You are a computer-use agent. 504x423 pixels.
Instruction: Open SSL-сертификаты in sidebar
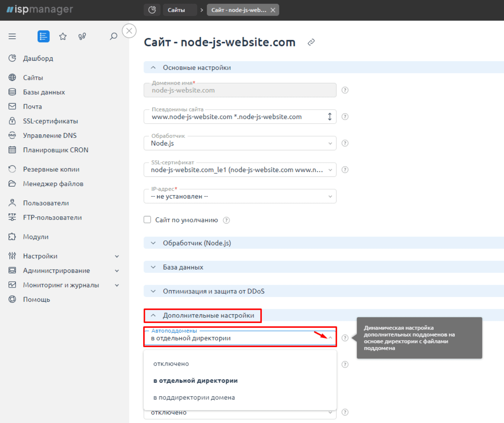[x=50, y=121]
